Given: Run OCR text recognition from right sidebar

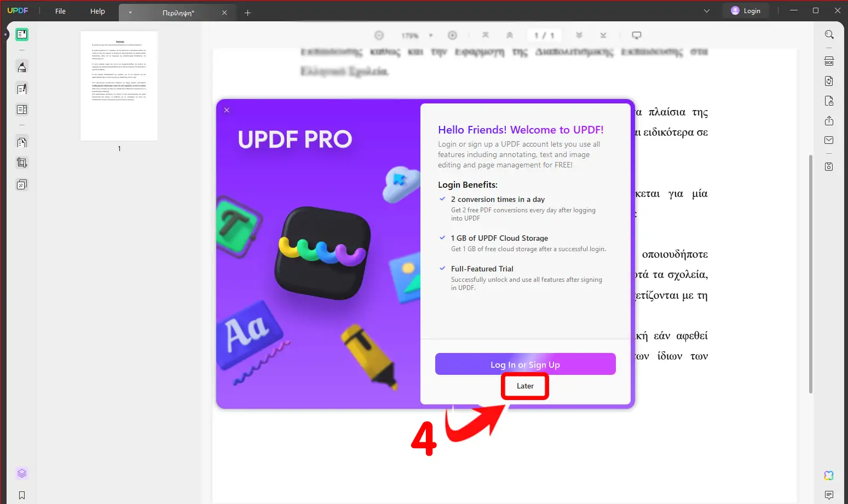Looking at the screenshot, I should tap(829, 61).
